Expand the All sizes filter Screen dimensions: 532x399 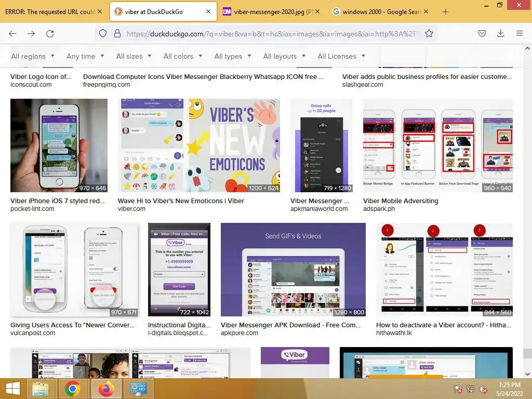pyautogui.click(x=134, y=56)
